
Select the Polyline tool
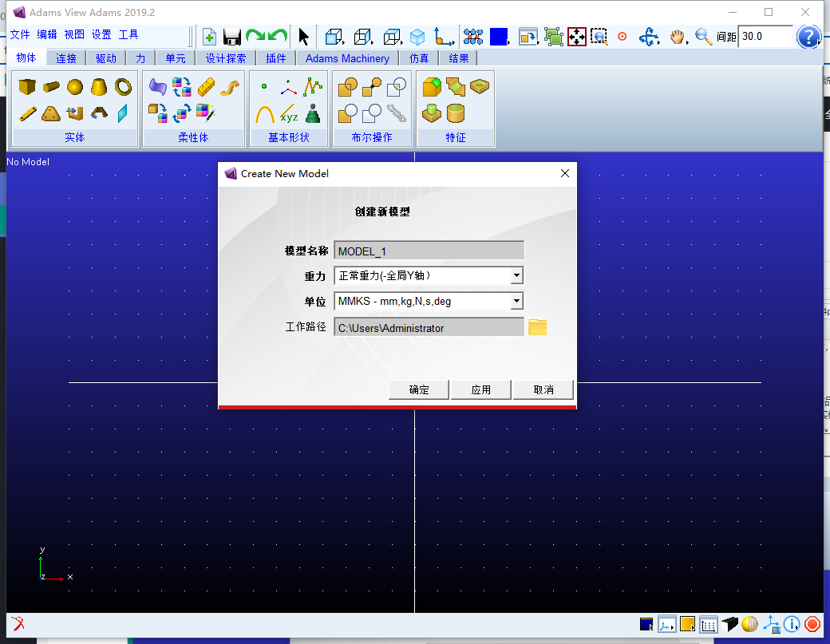click(313, 86)
